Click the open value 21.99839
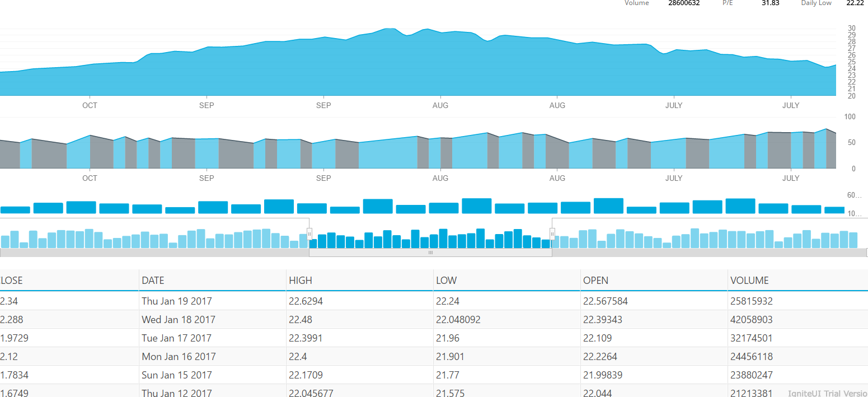The height and width of the screenshot is (397, 868). (603, 375)
